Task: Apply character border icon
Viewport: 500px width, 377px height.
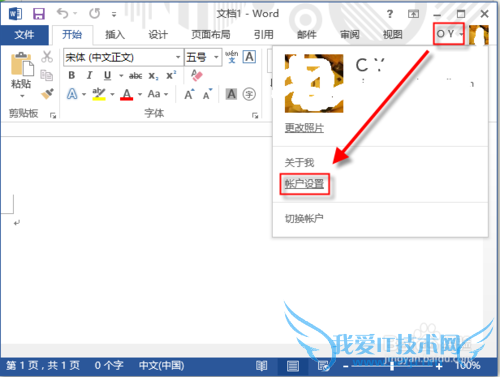Action: click(x=249, y=57)
